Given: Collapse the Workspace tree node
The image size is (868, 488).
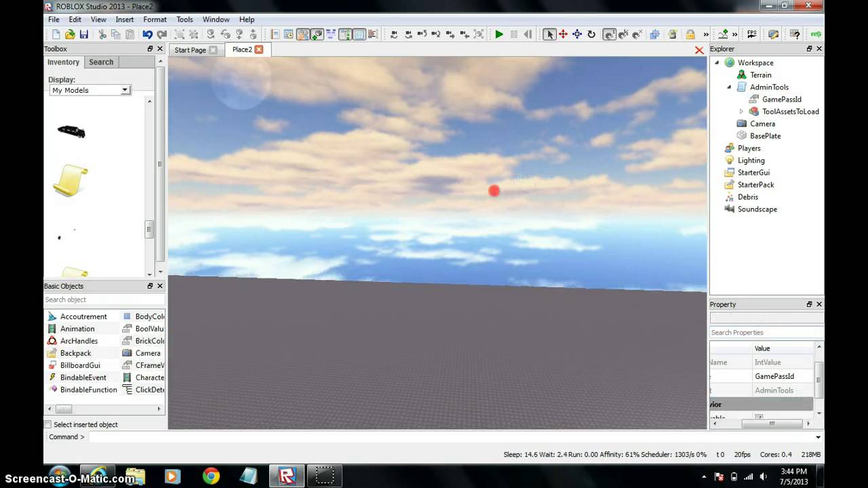Looking at the screenshot, I should point(717,62).
